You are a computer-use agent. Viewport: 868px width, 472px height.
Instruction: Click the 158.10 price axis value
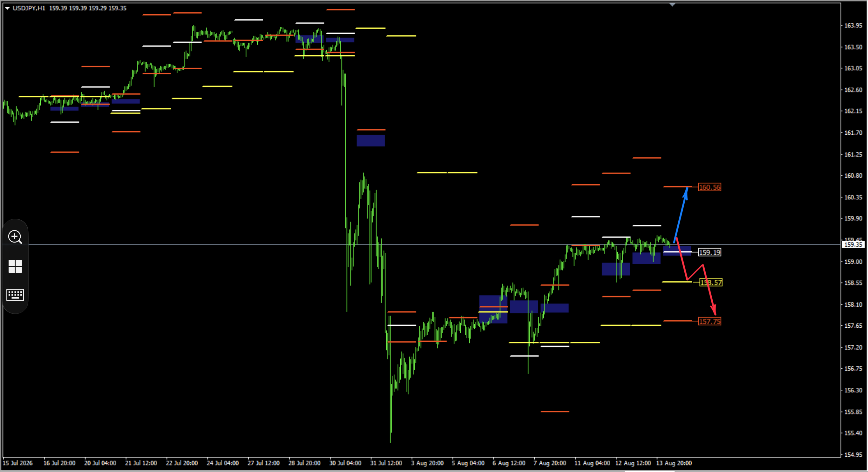click(853, 304)
